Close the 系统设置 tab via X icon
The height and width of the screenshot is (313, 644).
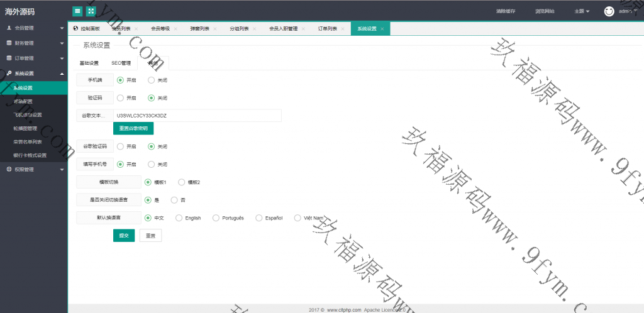382,29
